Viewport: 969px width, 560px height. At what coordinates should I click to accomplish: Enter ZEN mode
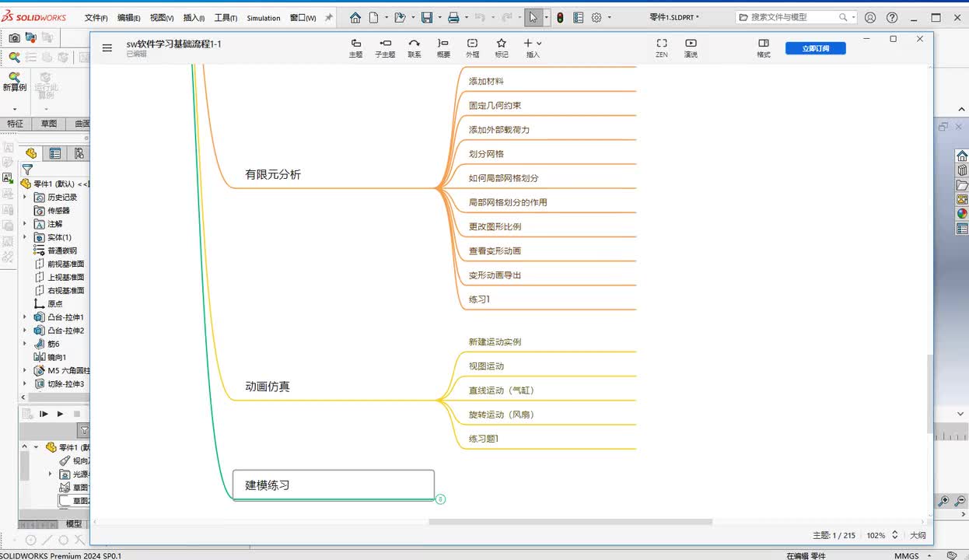coord(662,47)
